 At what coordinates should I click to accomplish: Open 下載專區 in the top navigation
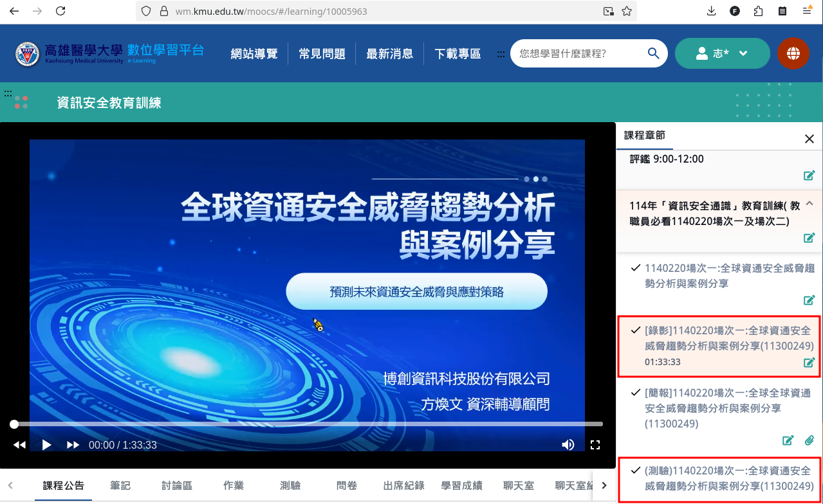point(458,54)
